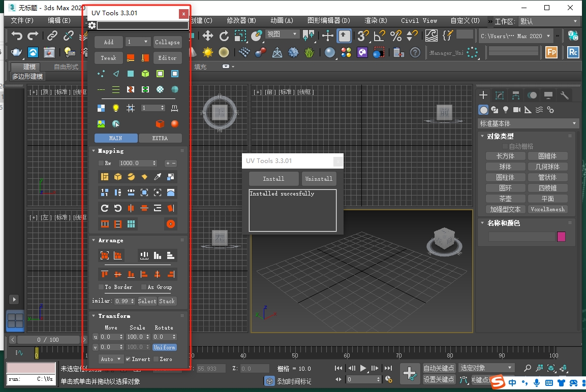
Task: Open the Auto dropdown in Transform
Action: [111, 359]
